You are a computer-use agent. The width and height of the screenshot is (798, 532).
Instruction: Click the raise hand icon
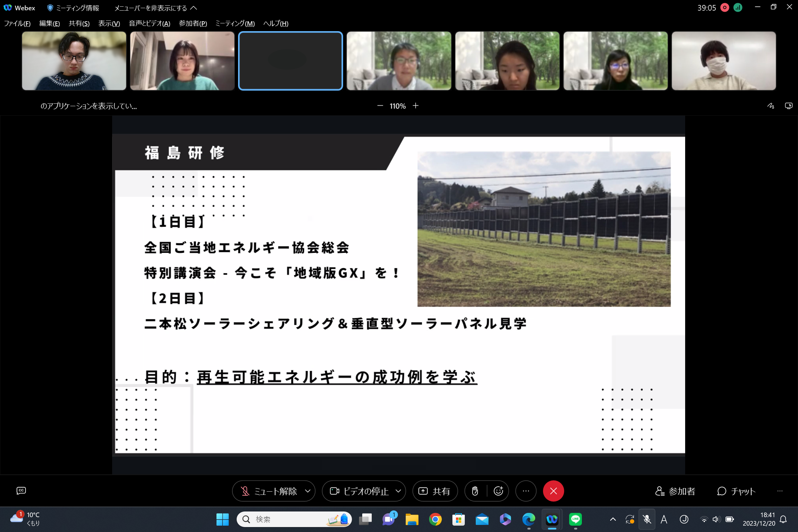pos(475,491)
